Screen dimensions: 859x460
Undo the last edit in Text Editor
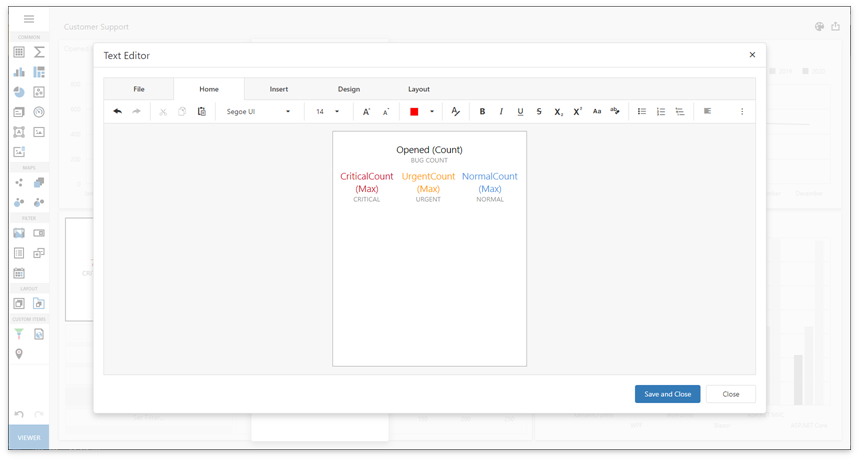(x=117, y=111)
